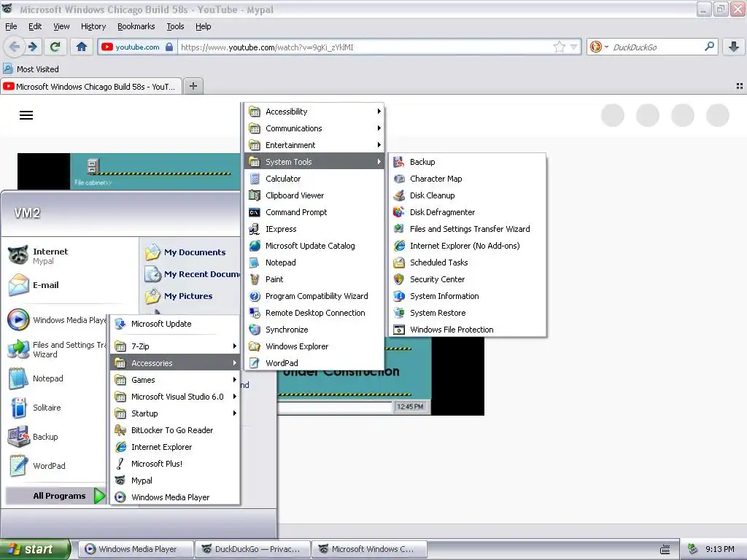This screenshot has height=560, width=747.
Task: Reload the current page
Action: [55, 47]
